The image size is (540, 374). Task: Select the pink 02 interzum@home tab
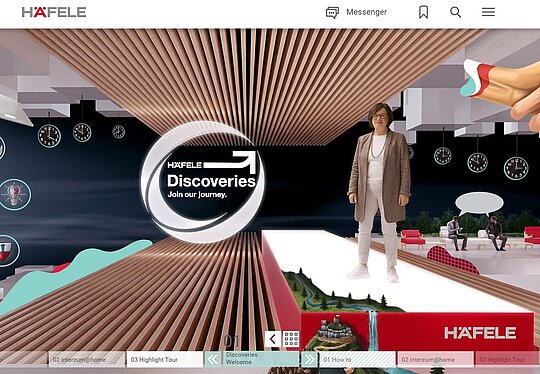point(436,360)
